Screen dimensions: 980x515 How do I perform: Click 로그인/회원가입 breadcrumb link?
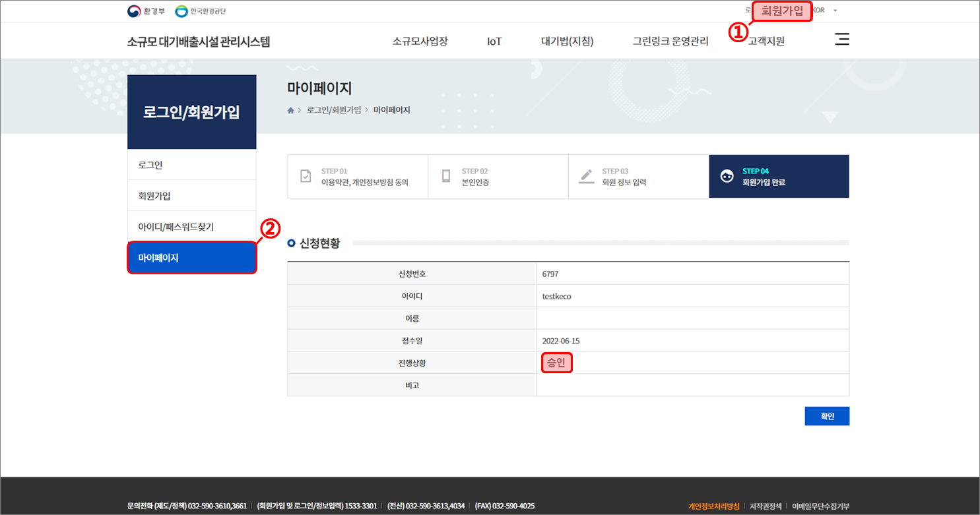pyautogui.click(x=334, y=110)
